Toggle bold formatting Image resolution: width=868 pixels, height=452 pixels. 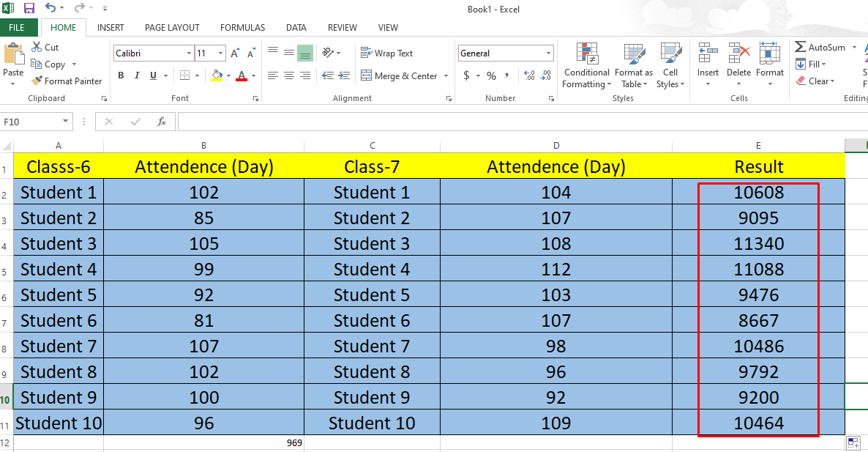pos(121,75)
